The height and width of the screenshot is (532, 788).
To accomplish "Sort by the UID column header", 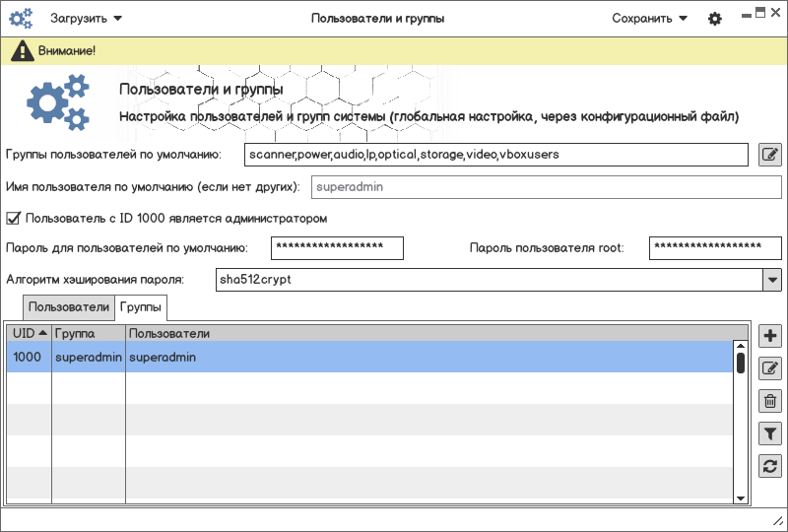I will (29, 334).
